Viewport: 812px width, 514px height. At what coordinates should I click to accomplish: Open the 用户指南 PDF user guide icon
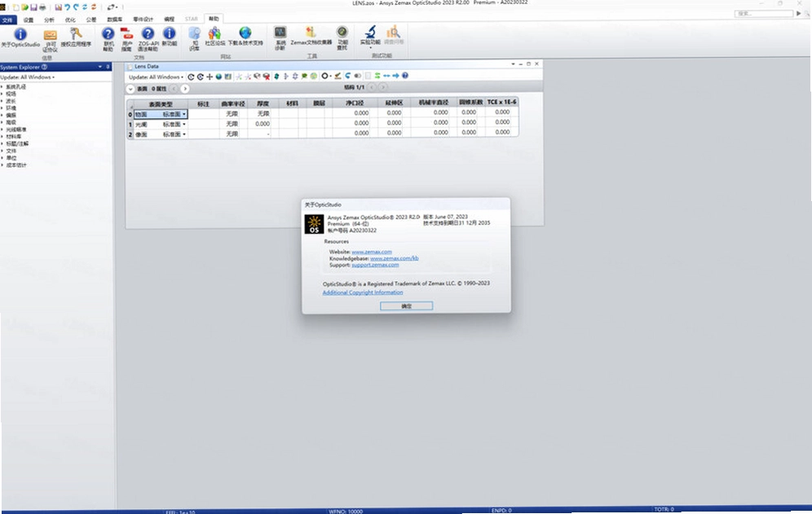[x=126, y=34]
